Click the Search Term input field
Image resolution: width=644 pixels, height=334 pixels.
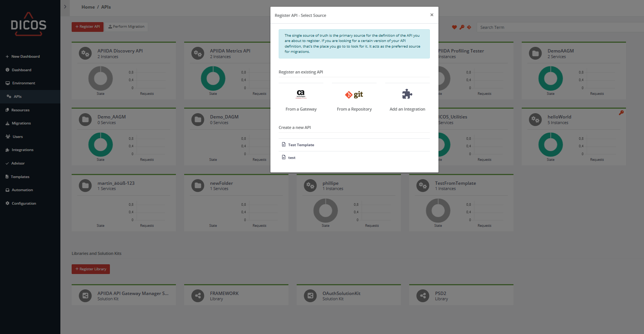(559, 27)
